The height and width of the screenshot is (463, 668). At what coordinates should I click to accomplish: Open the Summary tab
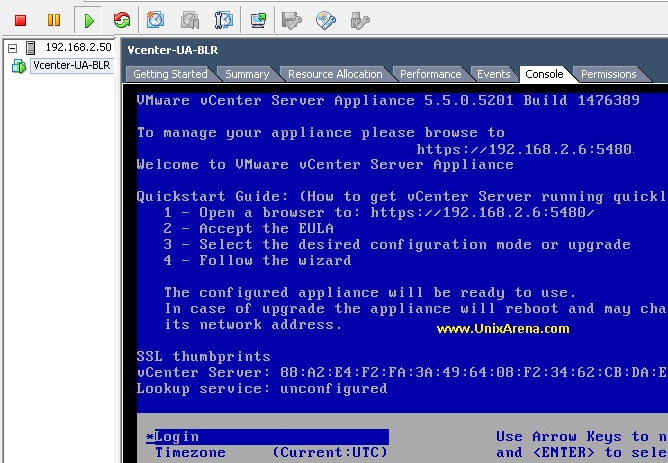tap(247, 74)
